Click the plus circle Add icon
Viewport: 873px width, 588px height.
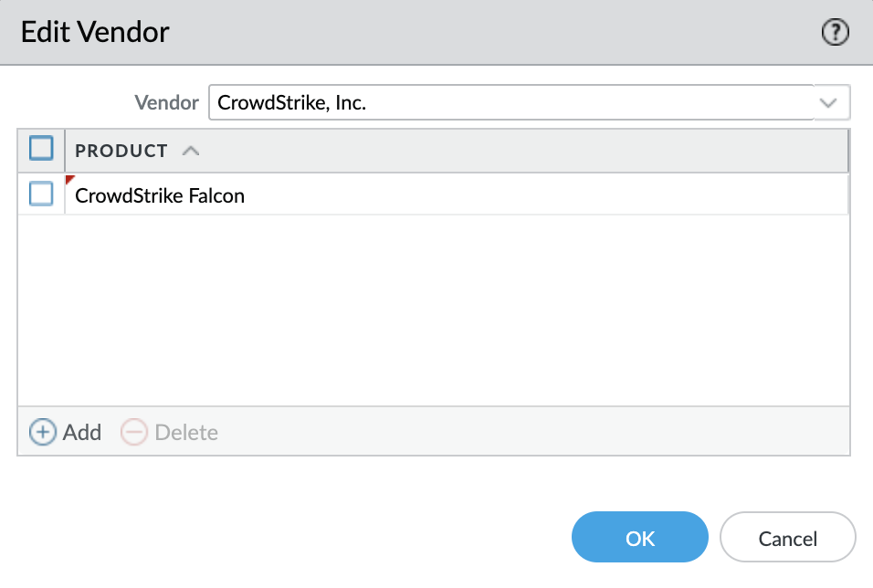coord(42,432)
